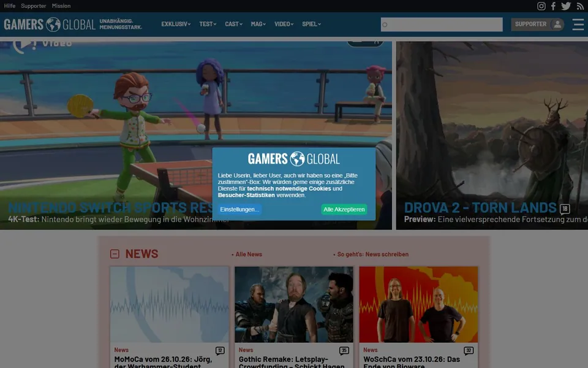This screenshot has height=368, width=588.
Task: Open Gothic Remake: Letsplay-Crowdfunding news title
Action: tap(292, 362)
